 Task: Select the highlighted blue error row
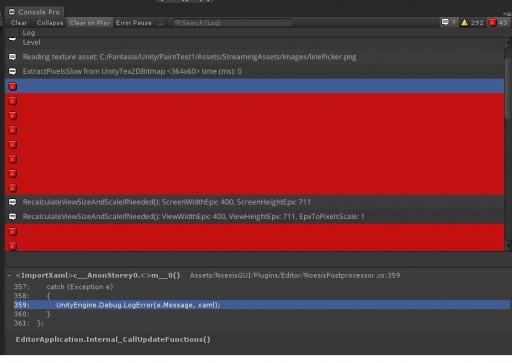tap(254, 86)
